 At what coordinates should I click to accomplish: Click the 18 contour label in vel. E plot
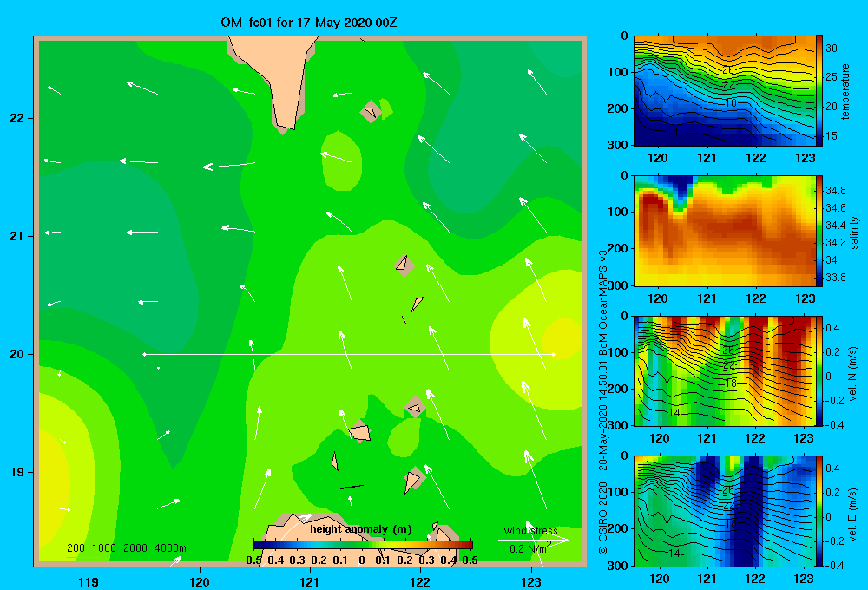pos(731,523)
